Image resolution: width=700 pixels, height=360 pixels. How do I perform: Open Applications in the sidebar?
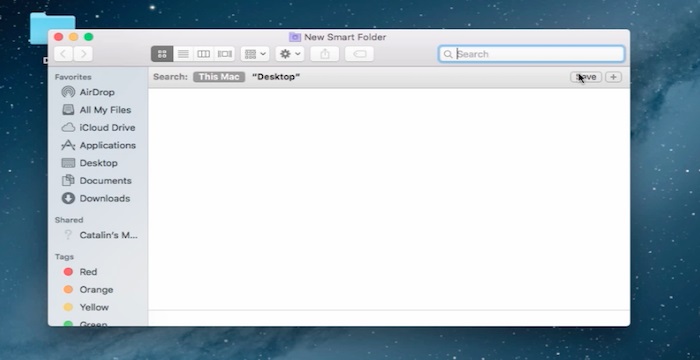(98, 145)
